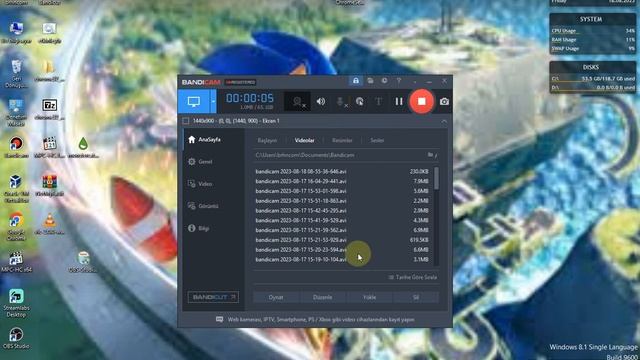The width and height of the screenshot is (640, 360).
Task: Click the output folder path field
Action: [x=340, y=155]
